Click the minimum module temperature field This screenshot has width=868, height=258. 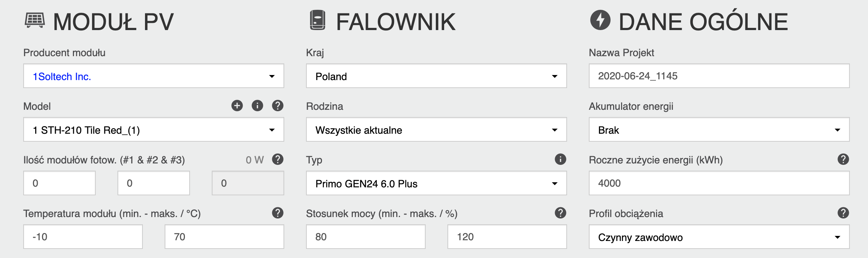83,237
